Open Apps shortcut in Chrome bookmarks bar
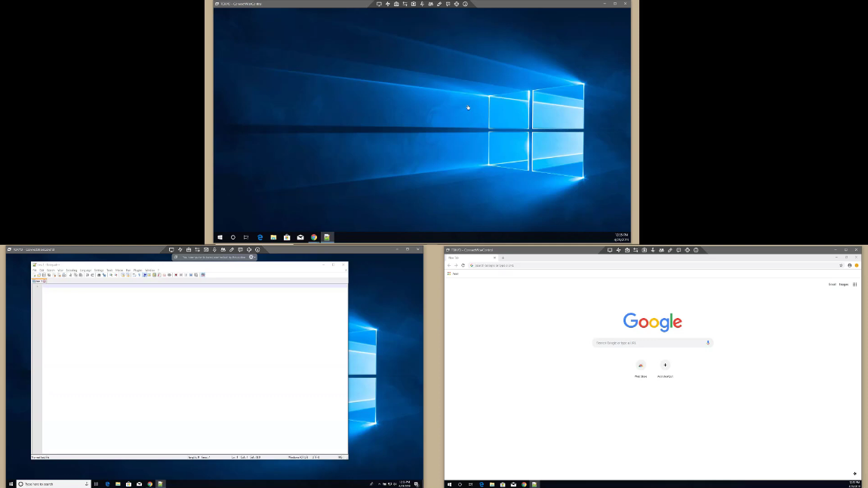 click(x=453, y=273)
